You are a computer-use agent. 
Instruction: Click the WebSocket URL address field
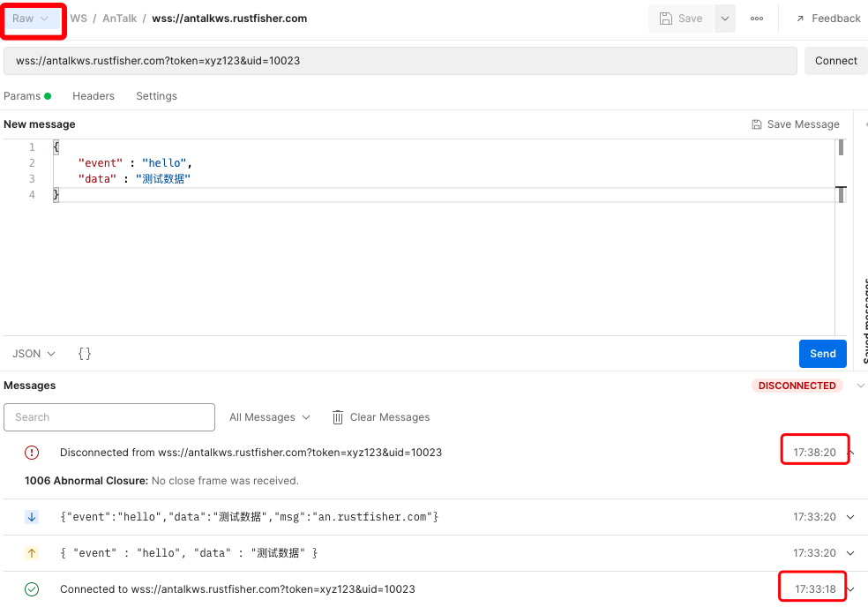click(x=400, y=61)
